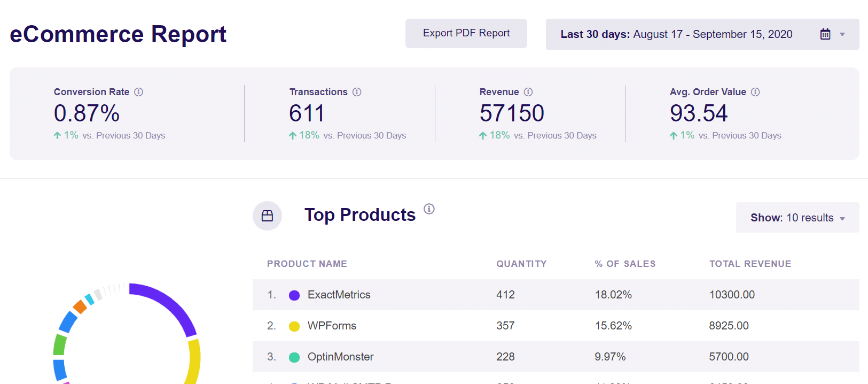The image size is (868, 384).
Task: Click Avg. Order Value green up arrow
Action: point(673,135)
